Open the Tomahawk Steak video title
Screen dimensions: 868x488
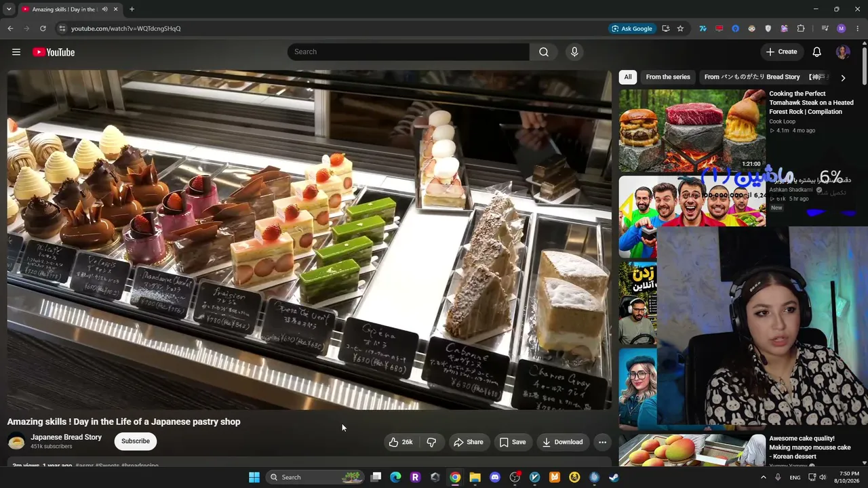pyautogui.click(x=811, y=103)
